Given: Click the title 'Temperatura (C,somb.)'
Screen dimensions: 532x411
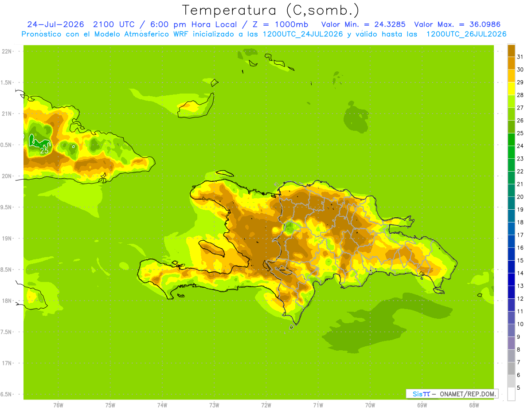Looking at the screenshot, I should (x=270, y=10).
